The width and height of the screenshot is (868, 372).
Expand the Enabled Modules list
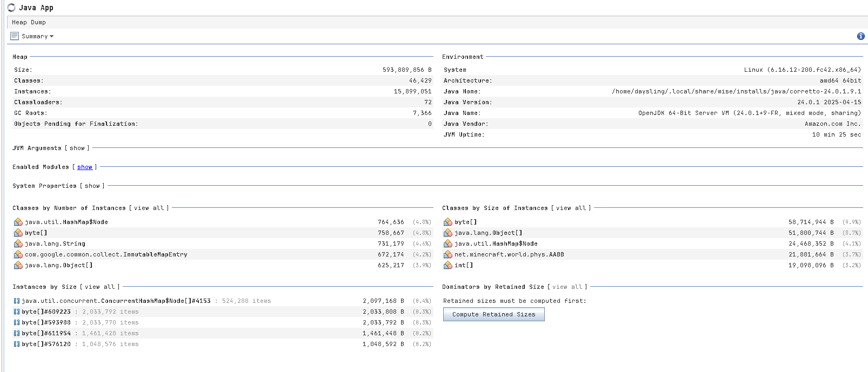[x=85, y=167]
